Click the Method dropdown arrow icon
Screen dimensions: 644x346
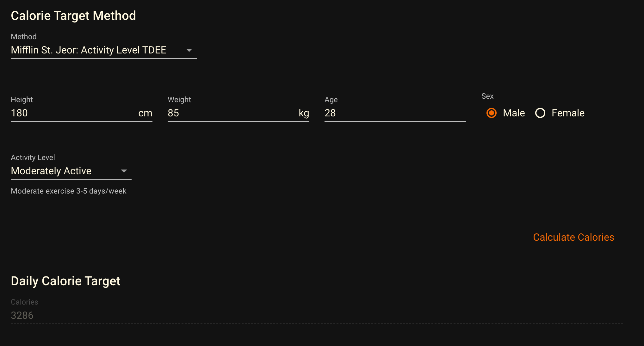[189, 50]
